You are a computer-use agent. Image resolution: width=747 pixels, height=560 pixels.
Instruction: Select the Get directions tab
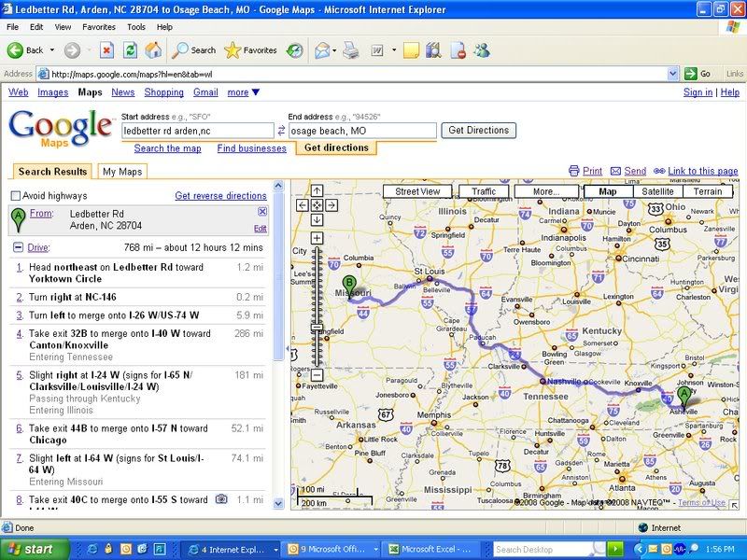(336, 147)
